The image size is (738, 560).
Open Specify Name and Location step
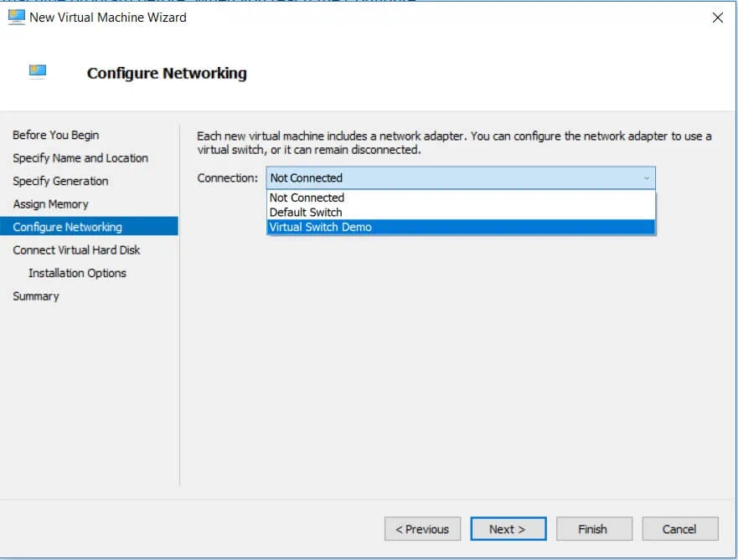tap(80, 158)
